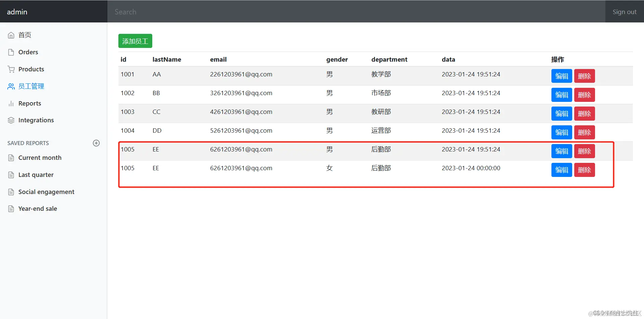The image size is (644, 319).
Task: Click department cell 教学部
Action: (381, 74)
